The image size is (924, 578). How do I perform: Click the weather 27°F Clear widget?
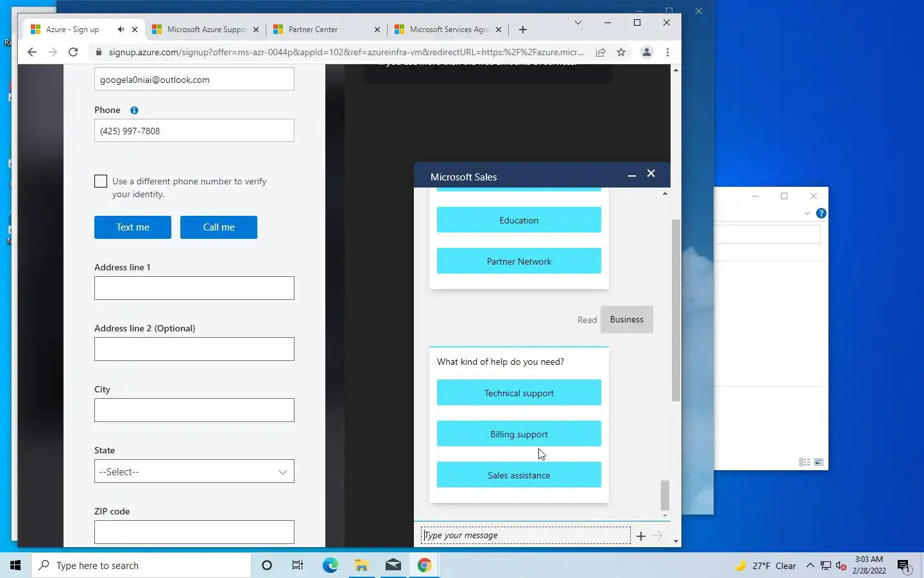[766, 566]
